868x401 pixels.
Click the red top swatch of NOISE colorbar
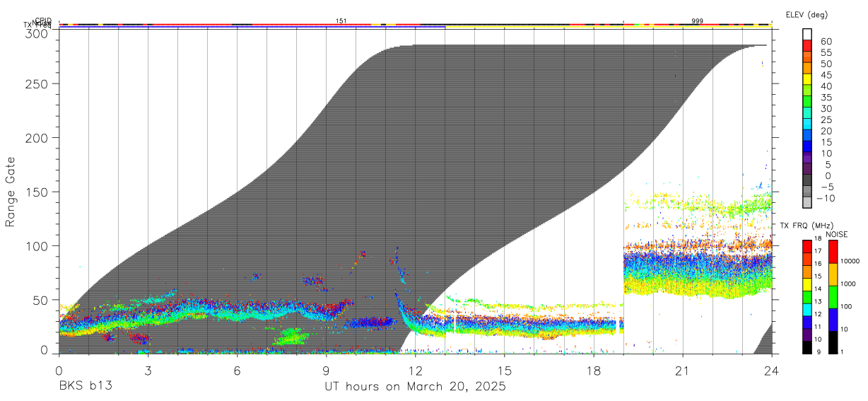(x=833, y=251)
